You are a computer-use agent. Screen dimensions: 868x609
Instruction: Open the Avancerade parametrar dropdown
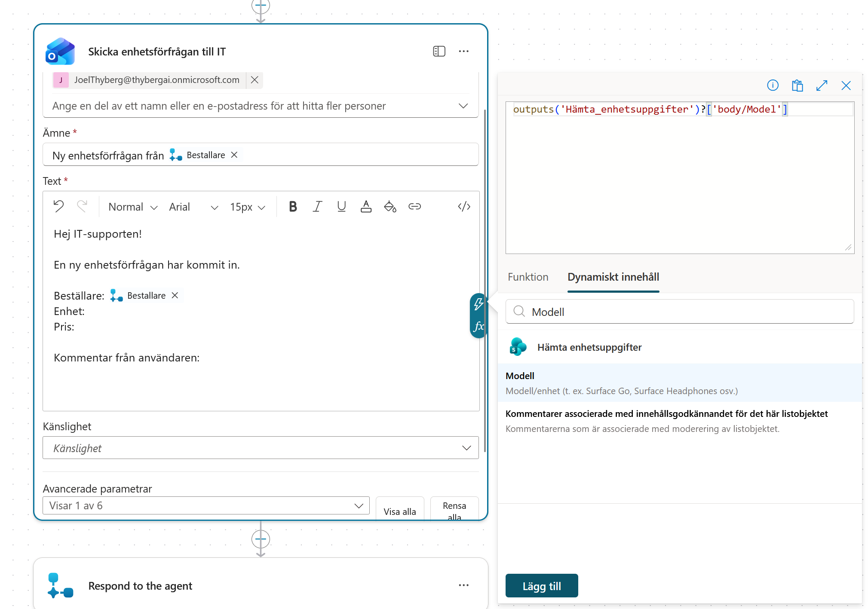(x=206, y=506)
